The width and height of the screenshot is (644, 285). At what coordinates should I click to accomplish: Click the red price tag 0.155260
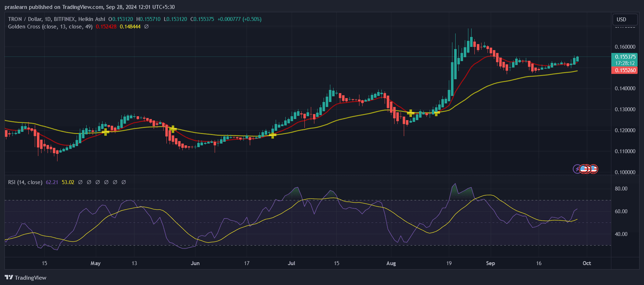(624, 70)
